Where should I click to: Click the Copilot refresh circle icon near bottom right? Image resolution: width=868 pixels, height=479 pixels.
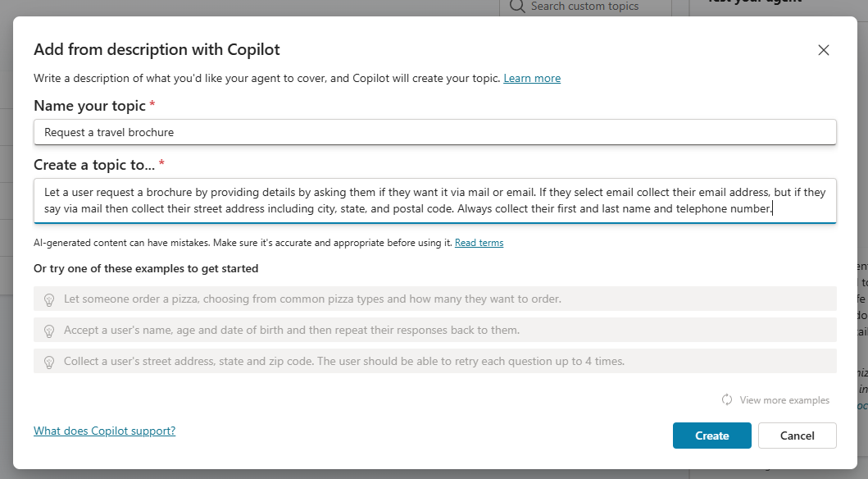(x=727, y=399)
